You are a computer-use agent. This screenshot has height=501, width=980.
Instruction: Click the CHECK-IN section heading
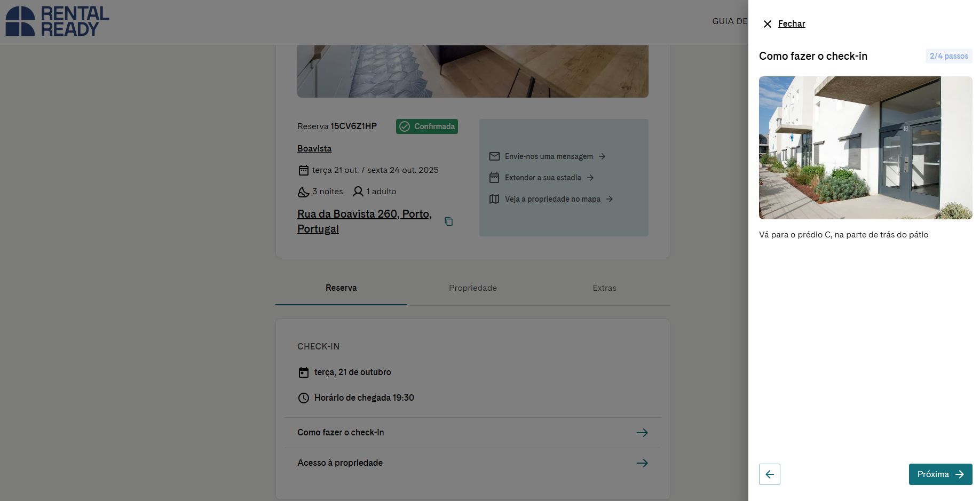coord(318,347)
